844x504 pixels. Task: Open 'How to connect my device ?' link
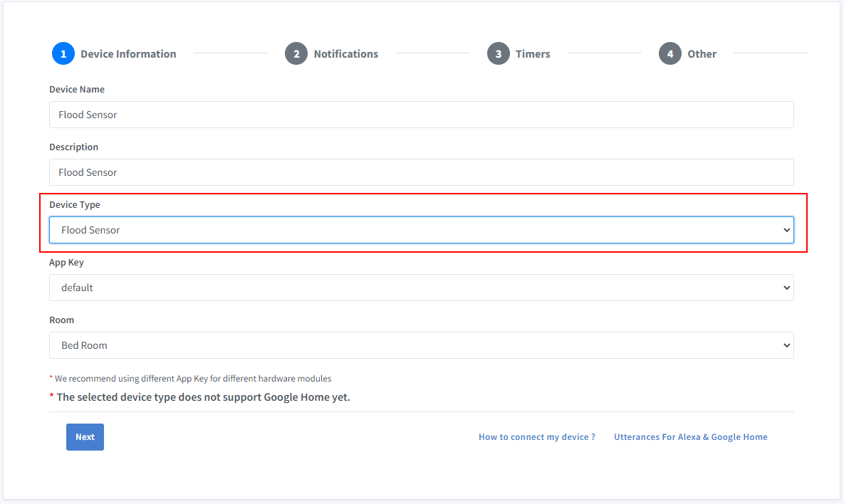click(x=536, y=437)
